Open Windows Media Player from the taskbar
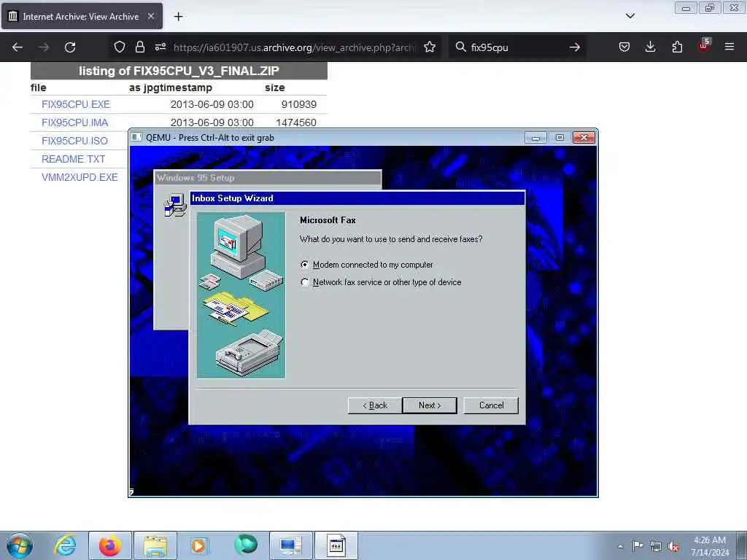The height and width of the screenshot is (560, 747). click(x=200, y=545)
